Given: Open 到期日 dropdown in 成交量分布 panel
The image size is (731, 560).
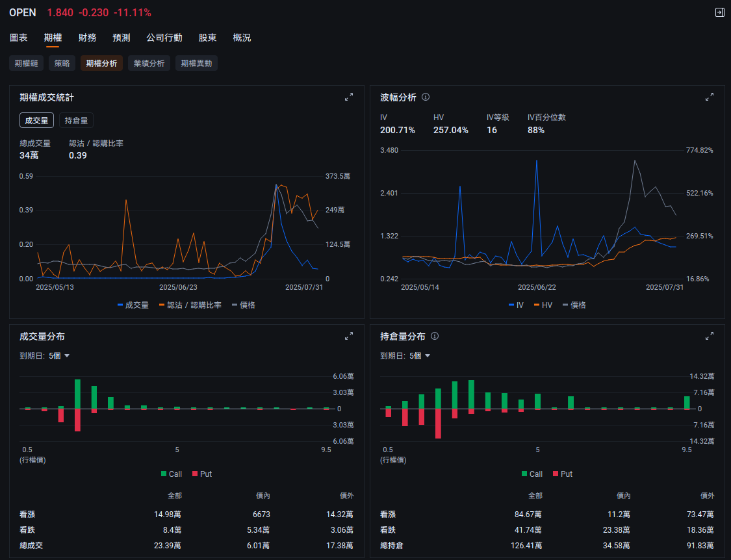Looking at the screenshot, I should (44, 355).
